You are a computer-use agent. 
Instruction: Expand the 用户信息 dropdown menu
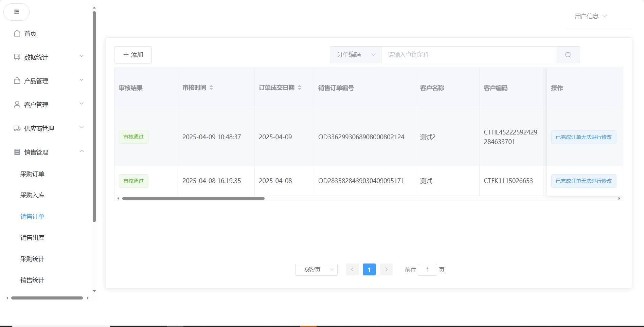tap(590, 16)
